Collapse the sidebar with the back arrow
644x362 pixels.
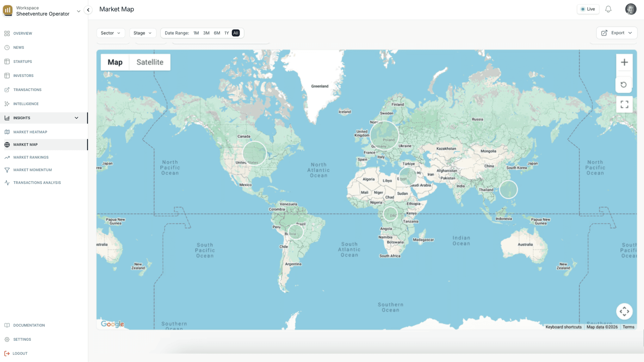tap(88, 10)
